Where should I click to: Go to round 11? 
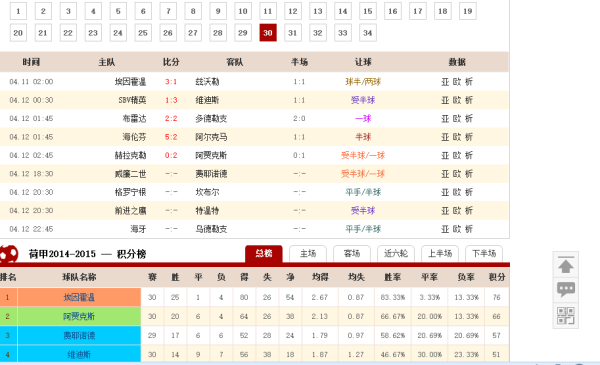pyautogui.click(x=268, y=11)
